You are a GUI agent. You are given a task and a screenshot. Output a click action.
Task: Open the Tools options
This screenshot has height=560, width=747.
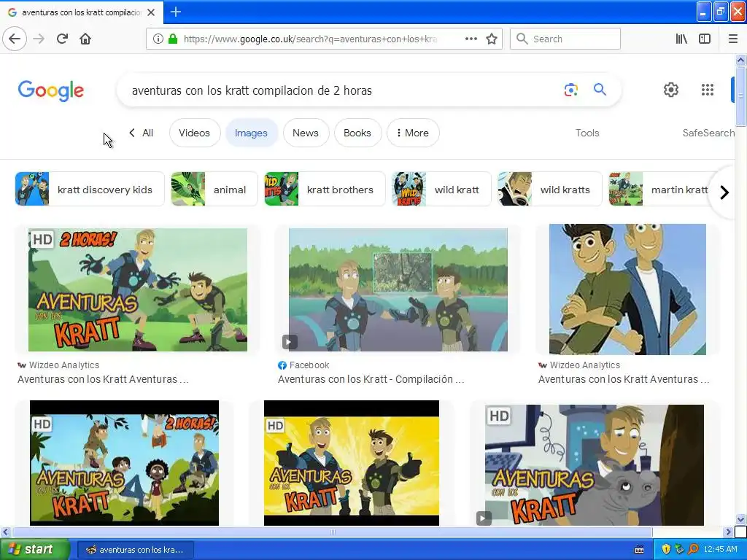587,133
